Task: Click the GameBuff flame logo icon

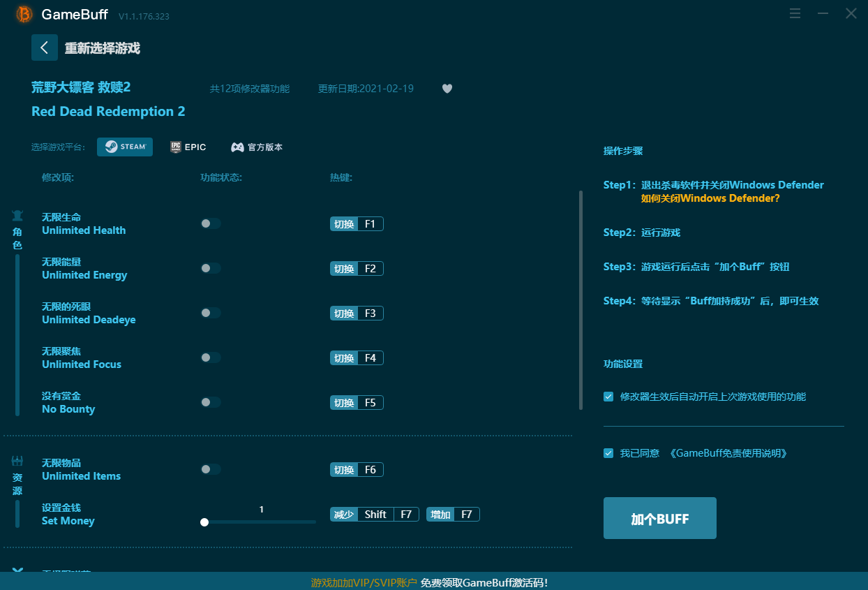Action: pyautogui.click(x=24, y=14)
